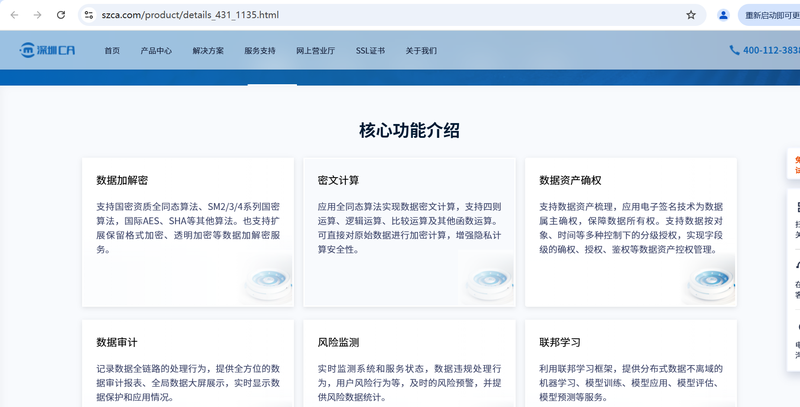Reload the page with refresh icon

(61, 15)
